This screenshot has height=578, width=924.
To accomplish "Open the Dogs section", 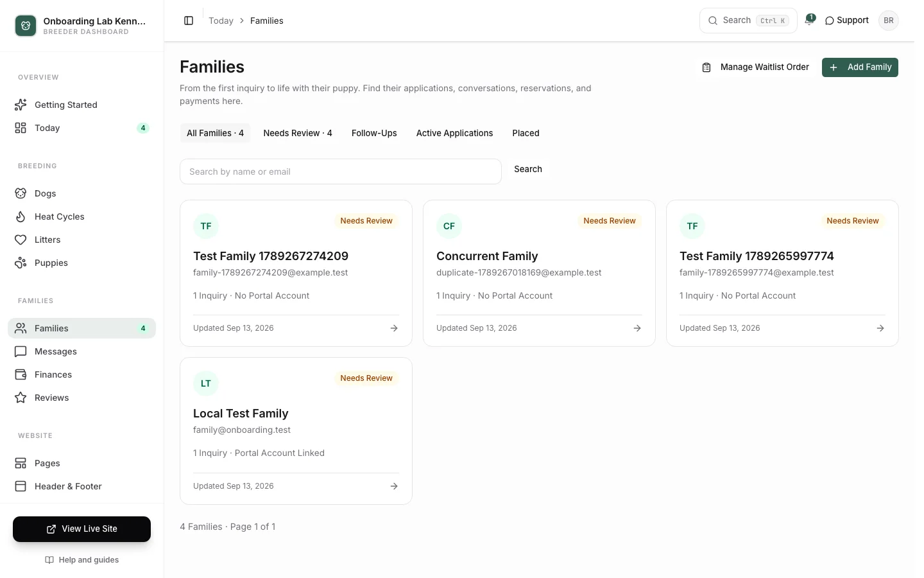I will pyautogui.click(x=81, y=193).
